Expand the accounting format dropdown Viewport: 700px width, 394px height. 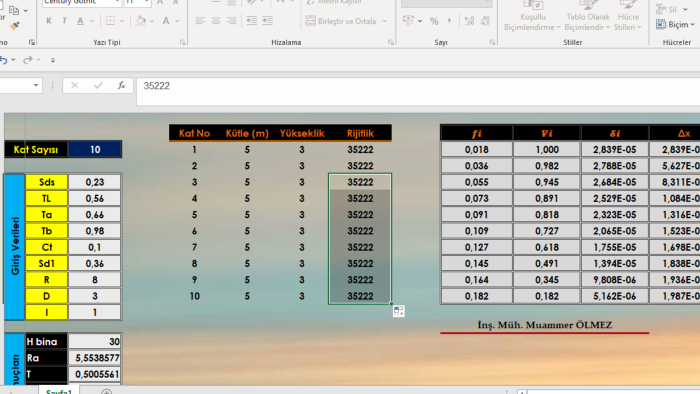(x=420, y=21)
